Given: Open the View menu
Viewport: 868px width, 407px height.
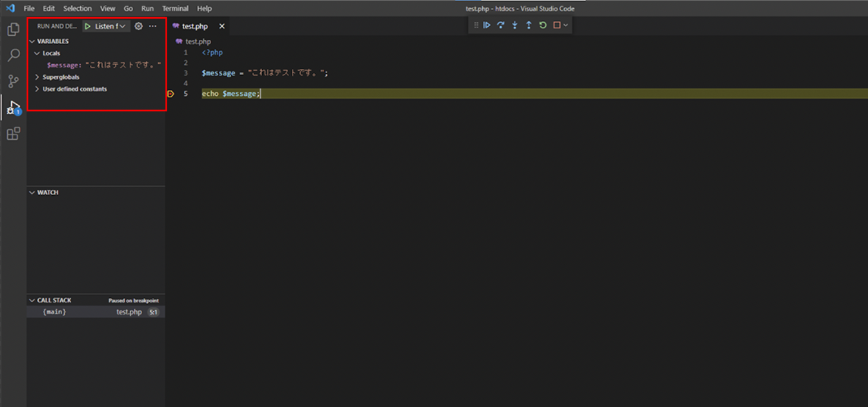Looking at the screenshot, I should tap(108, 8).
